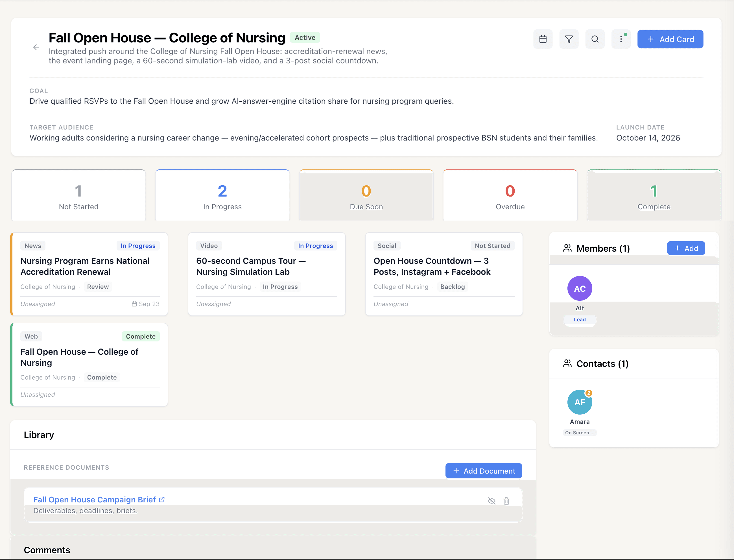Click the Complete stage tag on Web card
Image resolution: width=734 pixels, height=560 pixels.
click(x=102, y=377)
